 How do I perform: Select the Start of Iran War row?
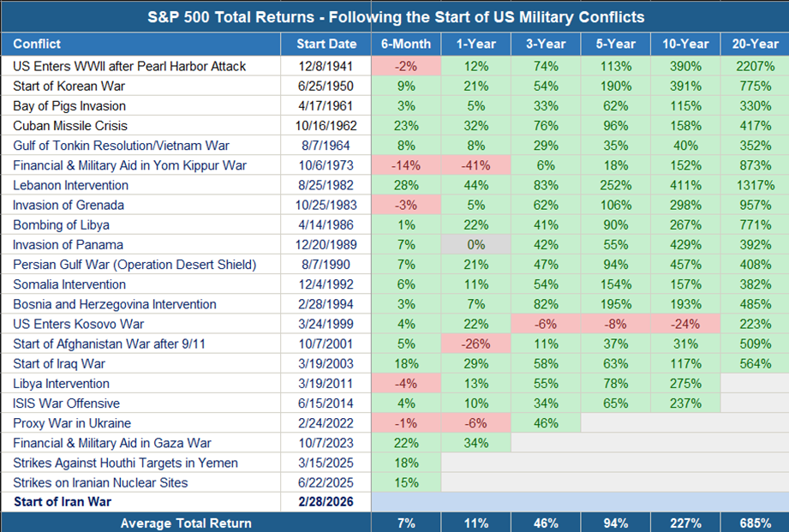click(x=63, y=502)
